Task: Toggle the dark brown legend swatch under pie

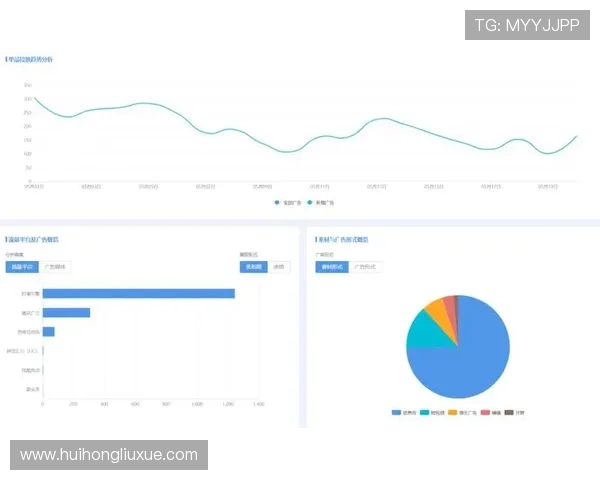Action: click(509, 412)
